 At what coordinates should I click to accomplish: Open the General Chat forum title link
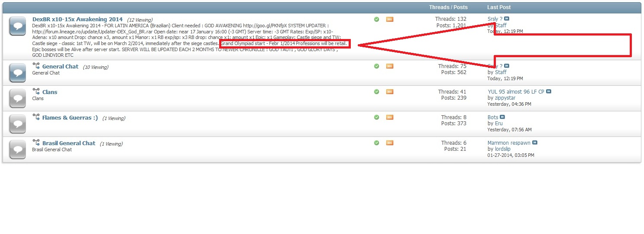(60, 67)
